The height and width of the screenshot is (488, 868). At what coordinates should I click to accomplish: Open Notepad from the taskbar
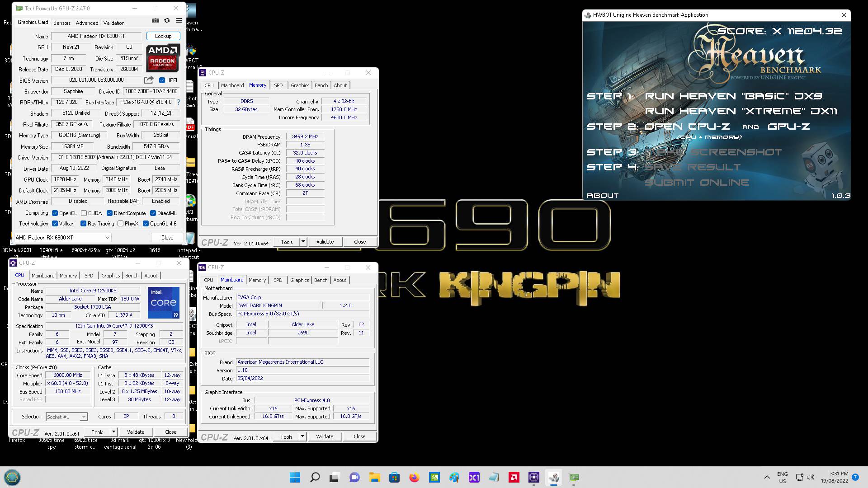click(x=494, y=477)
